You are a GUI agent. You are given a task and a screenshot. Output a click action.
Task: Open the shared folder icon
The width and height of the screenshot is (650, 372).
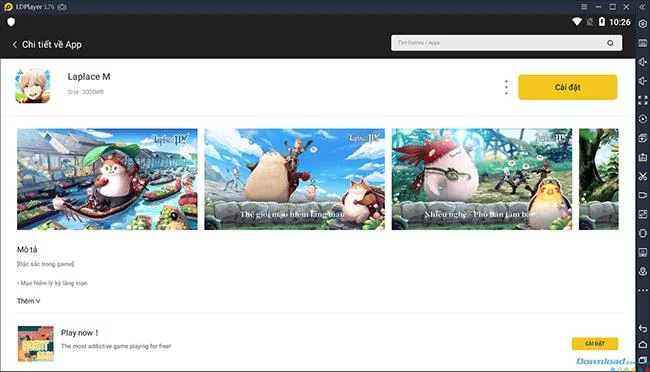643,252
